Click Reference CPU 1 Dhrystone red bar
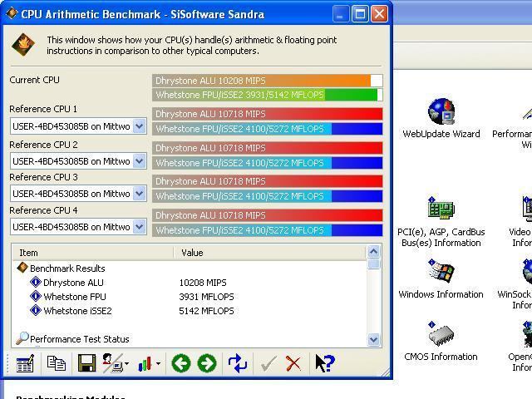Viewport: 532px width, 399px height. (x=268, y=114)
